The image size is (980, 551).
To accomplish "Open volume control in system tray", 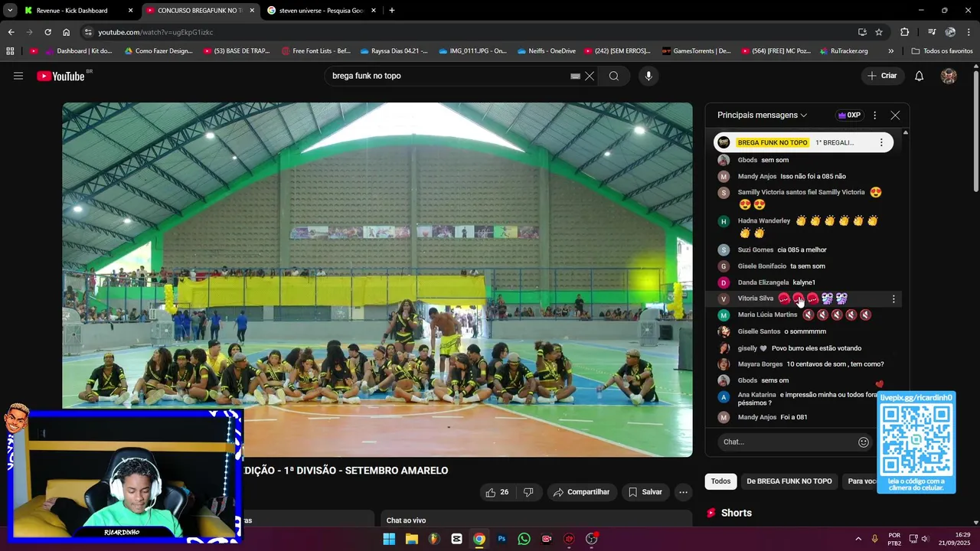I will point(924,539).
